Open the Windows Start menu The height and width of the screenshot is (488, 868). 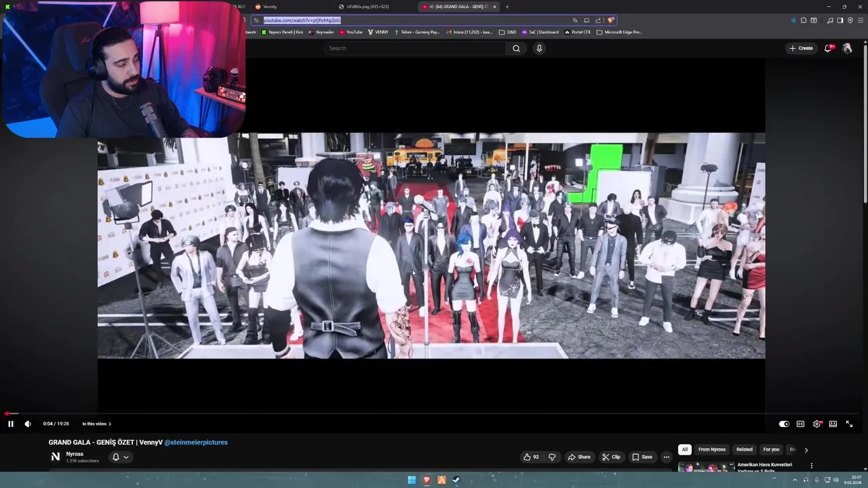click(x=412, y=480)
